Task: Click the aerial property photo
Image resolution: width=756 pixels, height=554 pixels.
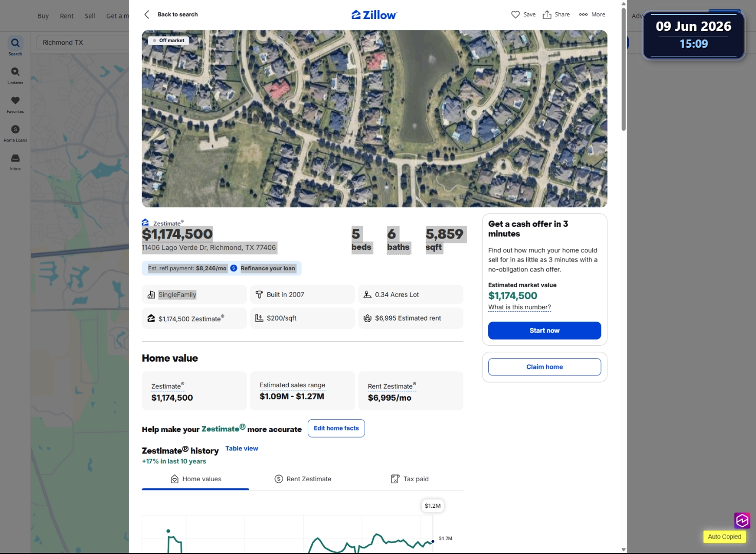Action: point(374,118)
